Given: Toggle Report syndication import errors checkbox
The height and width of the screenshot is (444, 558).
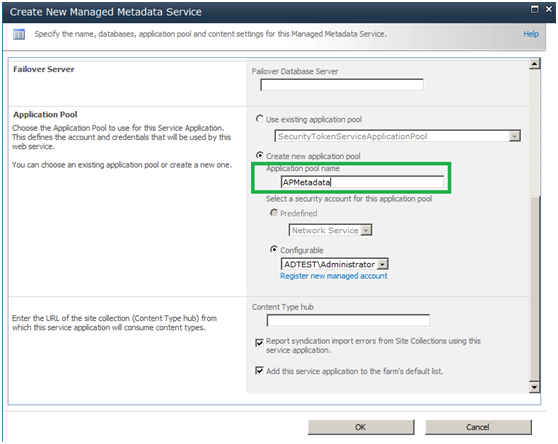Looking at the screenshot, I should pos(259,343).
